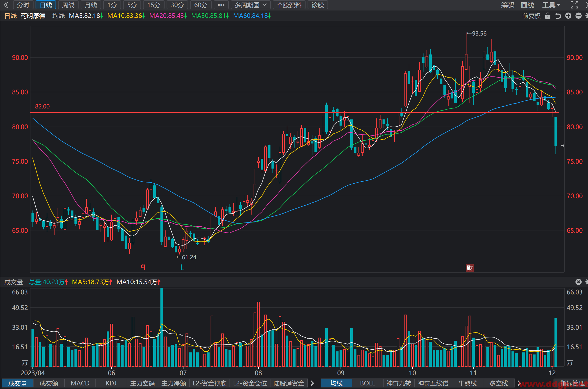Zoom in chart with the plus circle icon
Image resolution: width=588 pixels, height=389 pixels.
click(x=568, y=16)
